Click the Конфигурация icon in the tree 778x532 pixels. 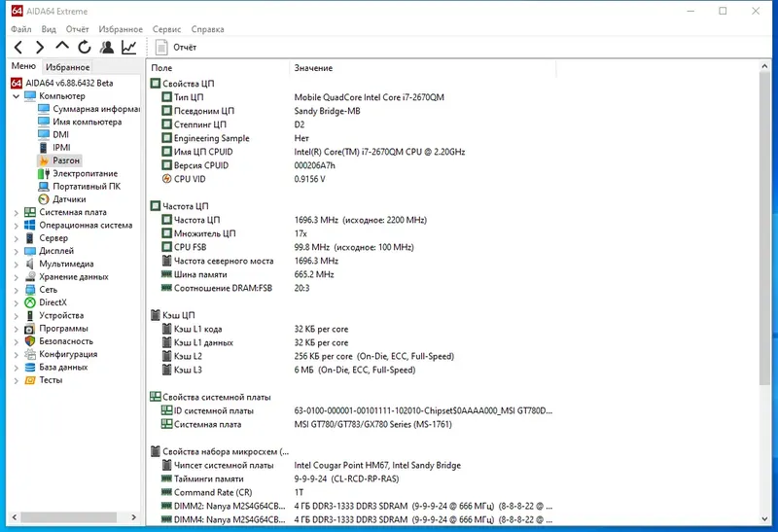point(30,354)
